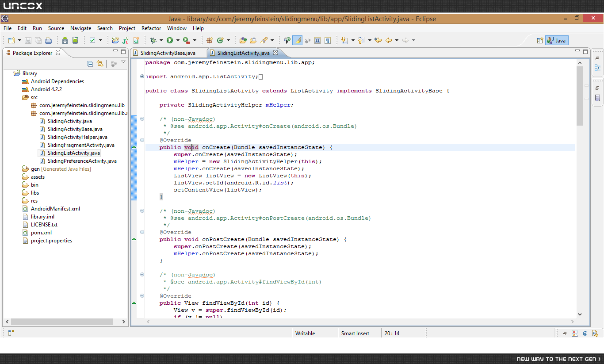Viewport: 604px width, 364px height.
Task: Open Package Explorer View Menu triangle
Action: click(x=123, y=63)
